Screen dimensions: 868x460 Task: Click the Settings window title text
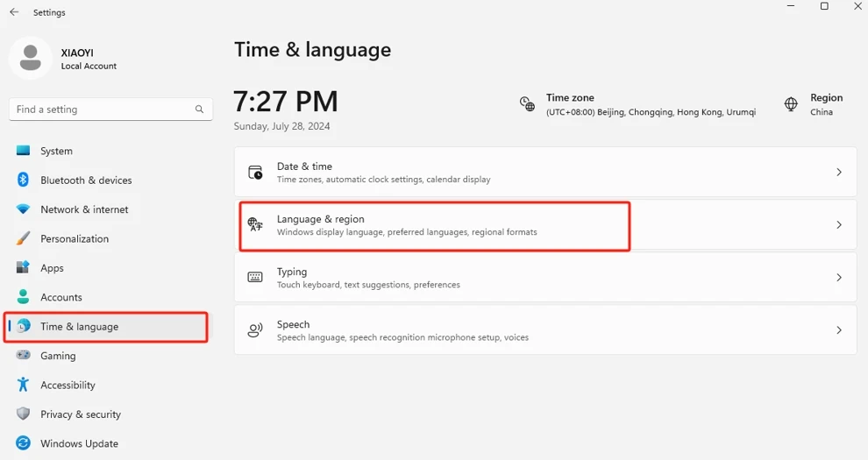click(x=49, y=12)
